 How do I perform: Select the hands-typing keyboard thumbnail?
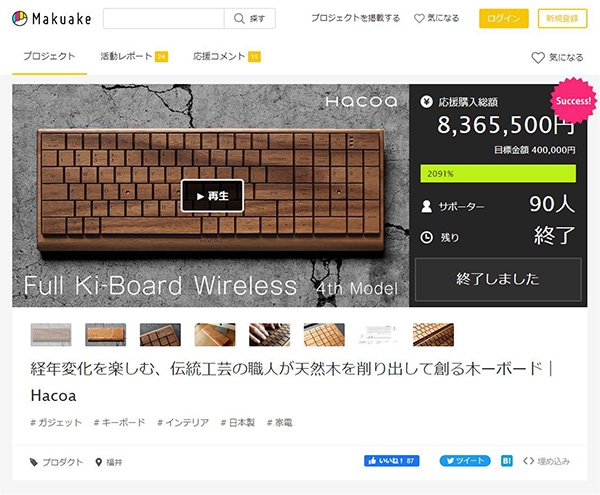tap(269, 335)
